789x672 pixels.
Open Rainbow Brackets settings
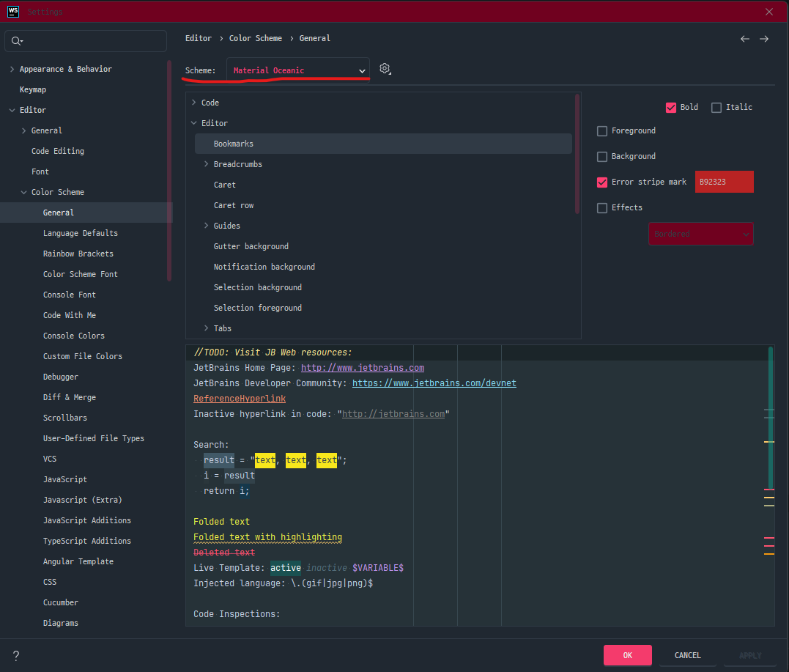[x=78, y=254]
